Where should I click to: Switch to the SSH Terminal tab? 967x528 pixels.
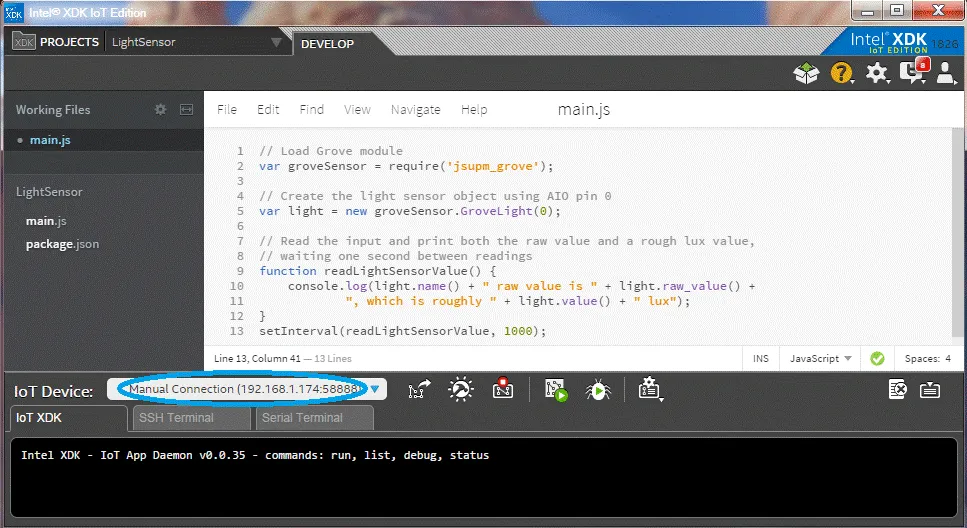176,418
